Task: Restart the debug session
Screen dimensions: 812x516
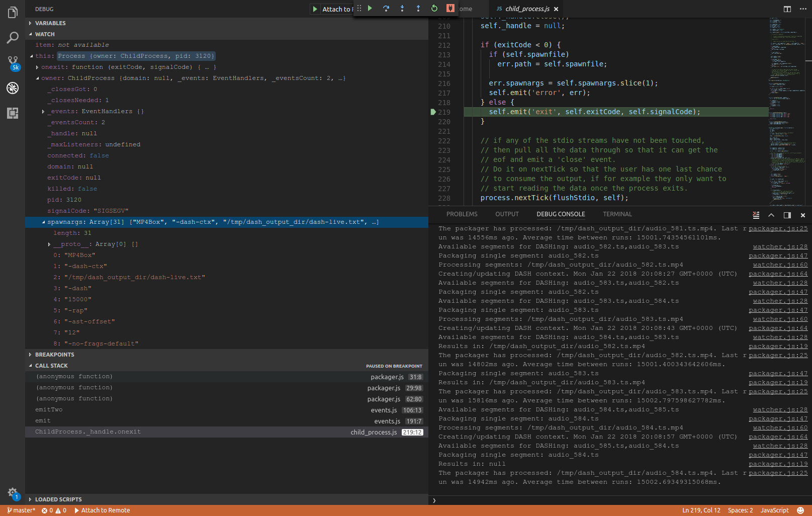Action: click(x=434, y=8)
